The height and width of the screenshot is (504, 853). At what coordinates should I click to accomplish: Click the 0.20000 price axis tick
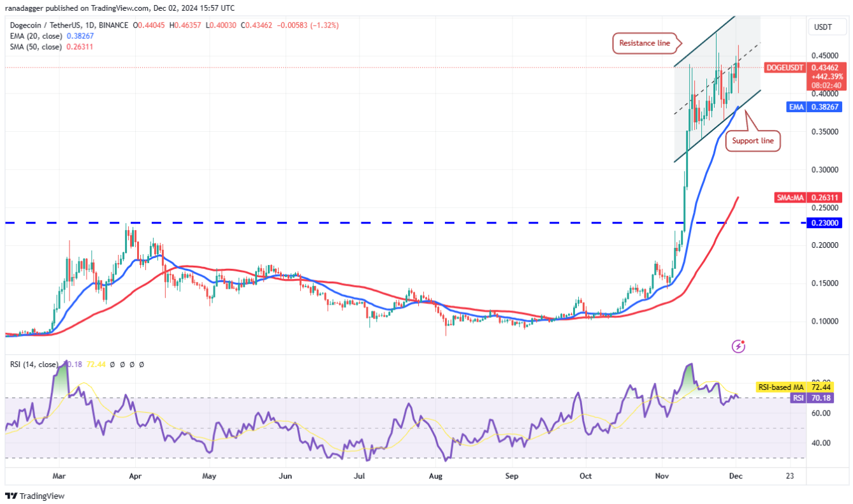(824, 245)
